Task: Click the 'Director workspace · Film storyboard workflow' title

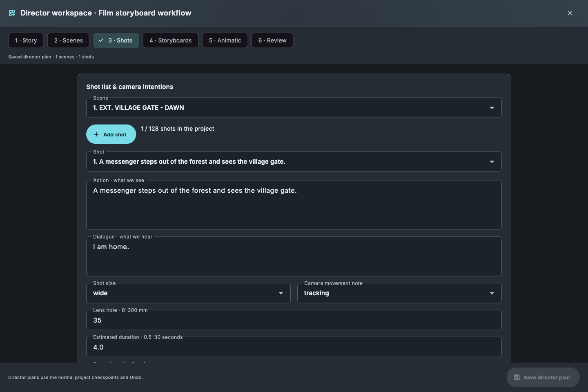Action: pyautogui.click(x=106, y=13)
